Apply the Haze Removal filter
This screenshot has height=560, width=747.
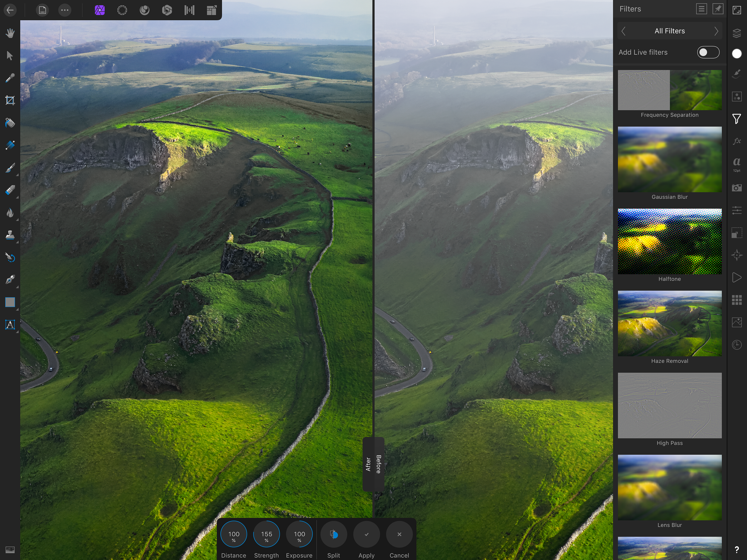click(x=366, y=534)
